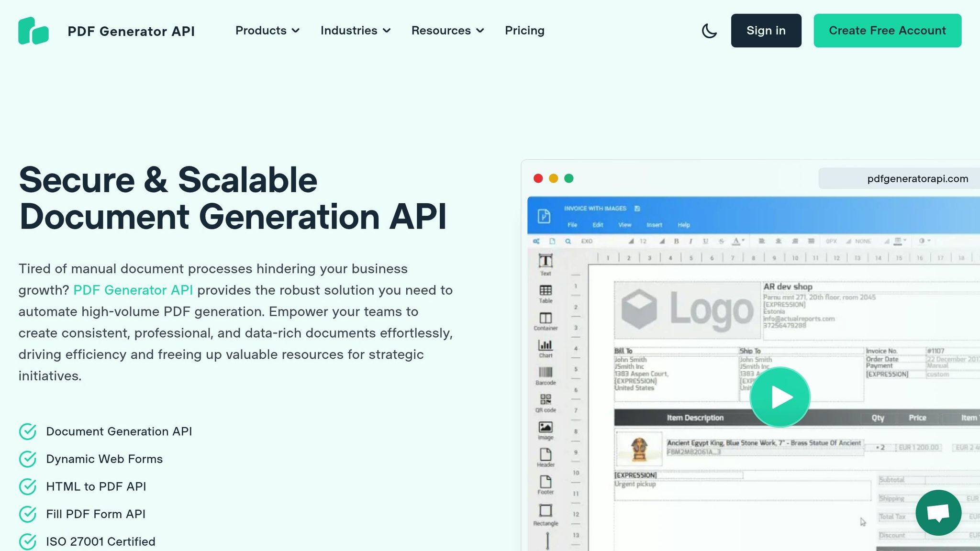The image size is (980, 551).
Task: Open the font size 12 dropdown
Action: tap(652, 241)
